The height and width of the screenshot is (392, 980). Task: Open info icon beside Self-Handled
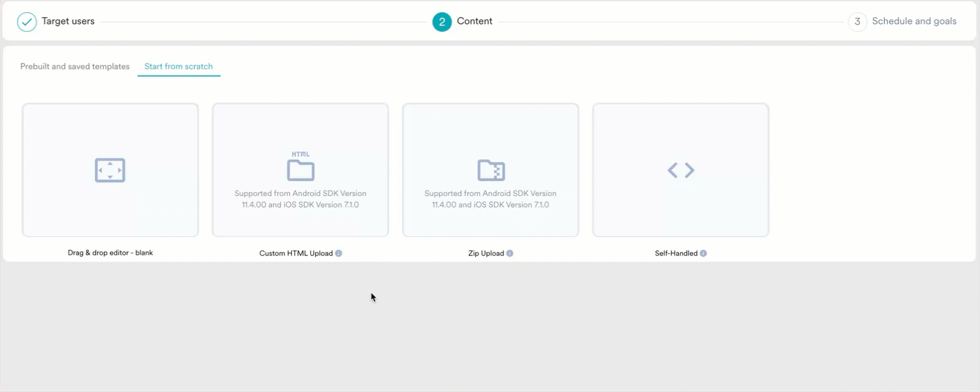pyautogui.click(x=703, y=253)
